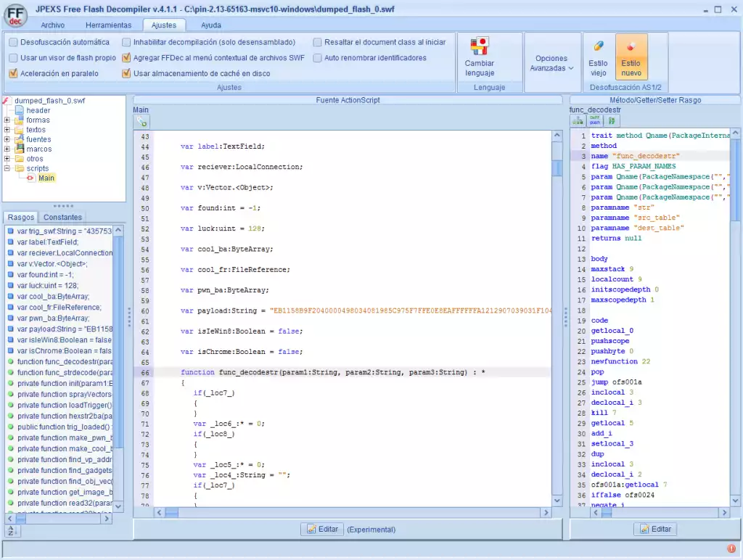Click Editar button under method trait panel
The image size is (743, 560).
click(x=655, y=530)
